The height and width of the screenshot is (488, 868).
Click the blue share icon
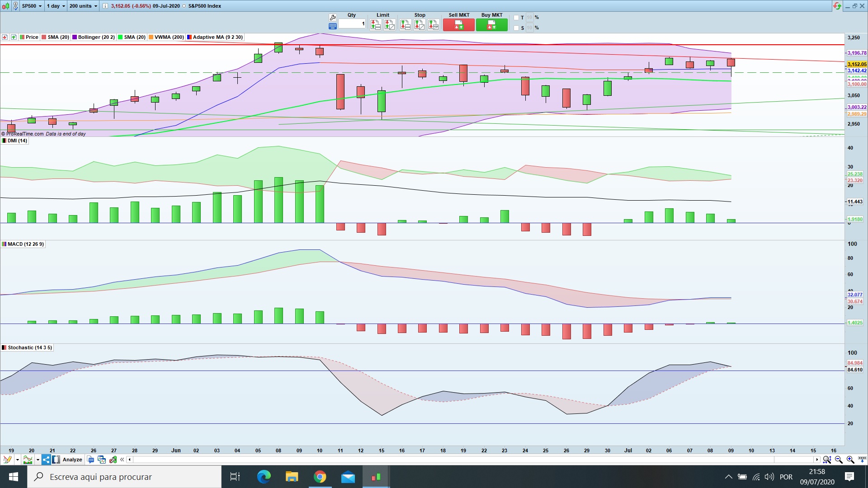46,460
